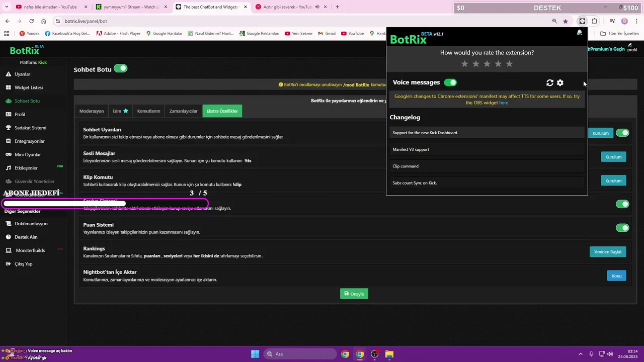The image size is (644, 362).
Task: Click 'Subs count Sync on Kick.' entry
Action: 487,183
